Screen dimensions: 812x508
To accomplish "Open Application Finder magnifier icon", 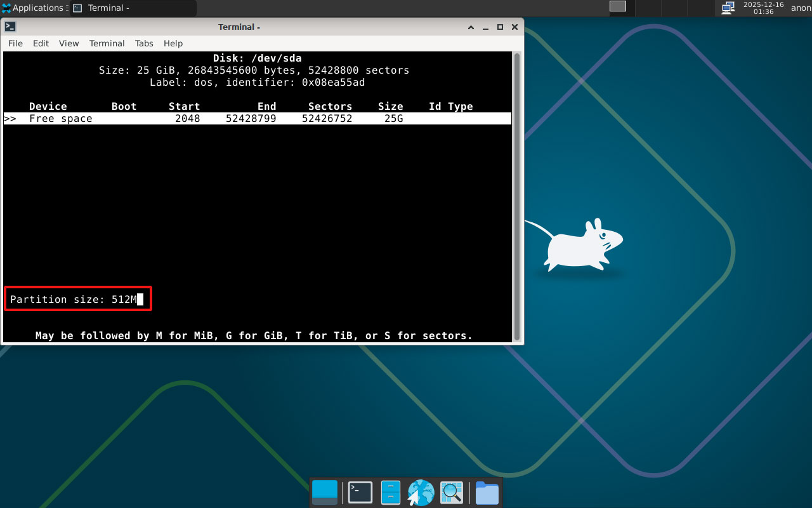I will pyautogui.click(x=452, y=493).
